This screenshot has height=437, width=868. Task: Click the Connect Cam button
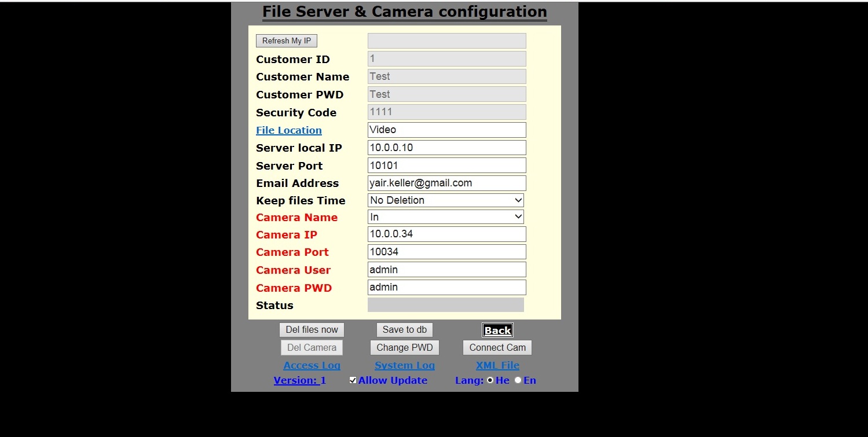coord(497,348)
